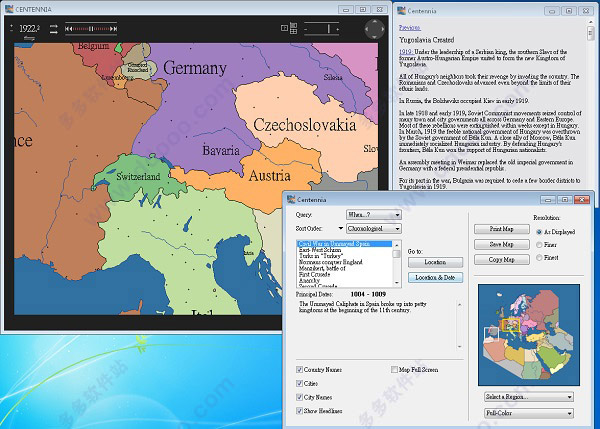The height and width of the screenshot is (429, 600).
Task: Click description scroll down arrow in query dialog
Action: [x=460, y=347]
